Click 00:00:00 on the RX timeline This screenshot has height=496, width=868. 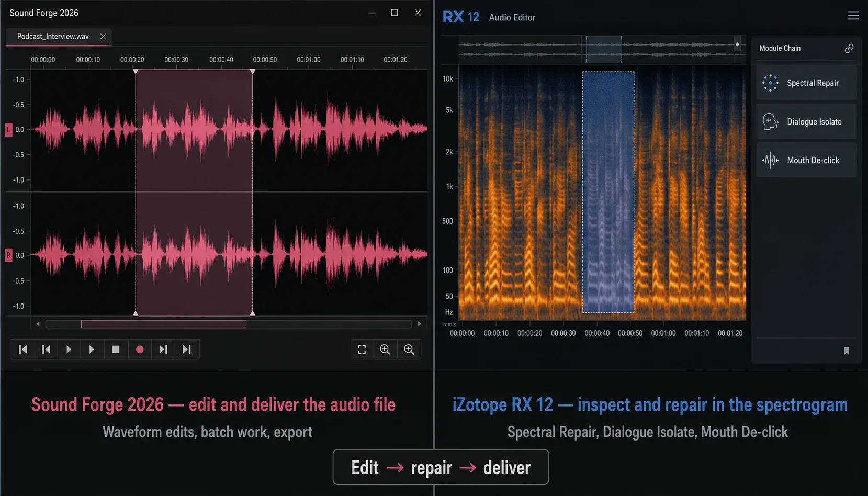(463, 333)
